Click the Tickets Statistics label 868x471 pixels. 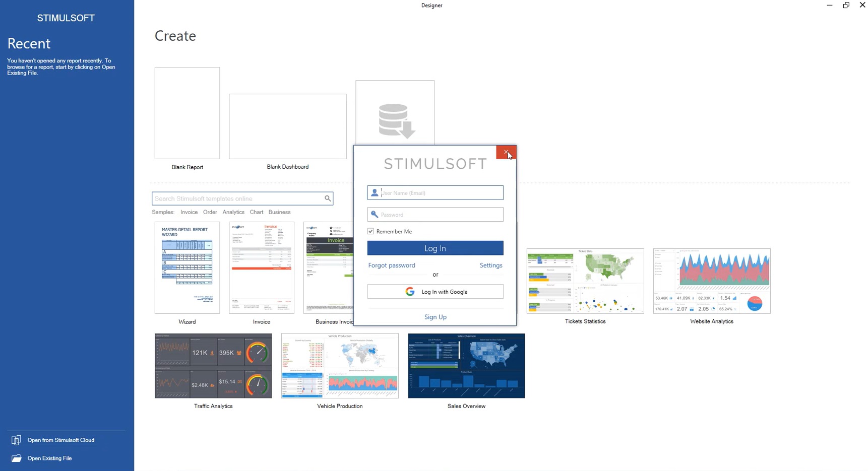coord(585,321)
